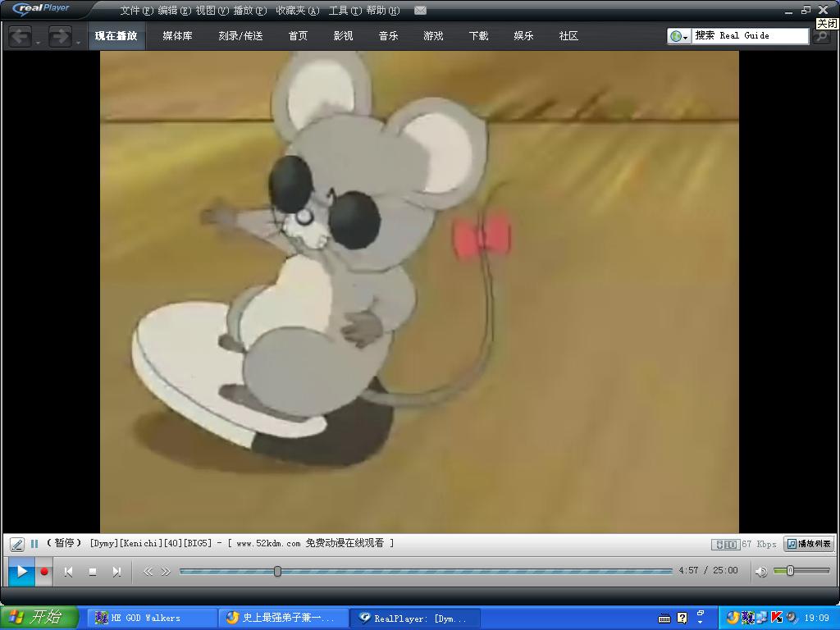The image size is (840, 630).
Task: Open the 视图(V) menu
Action: [212, 10]
